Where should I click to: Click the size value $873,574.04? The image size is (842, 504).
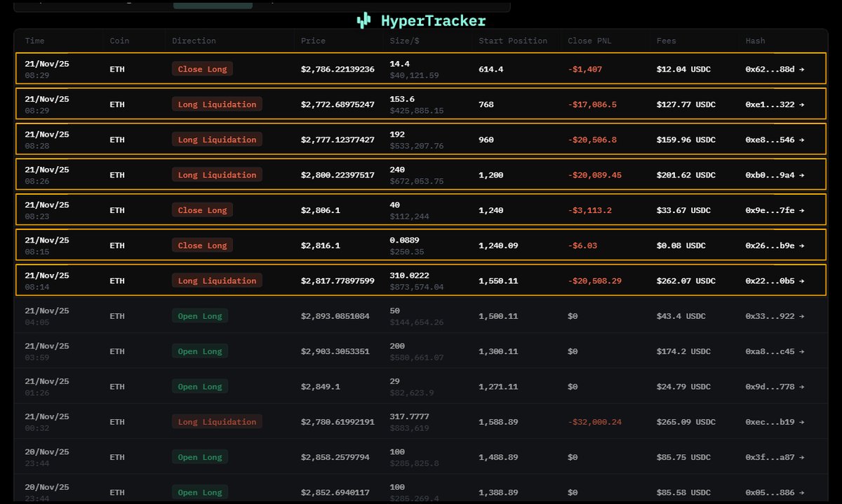point(417,287)
